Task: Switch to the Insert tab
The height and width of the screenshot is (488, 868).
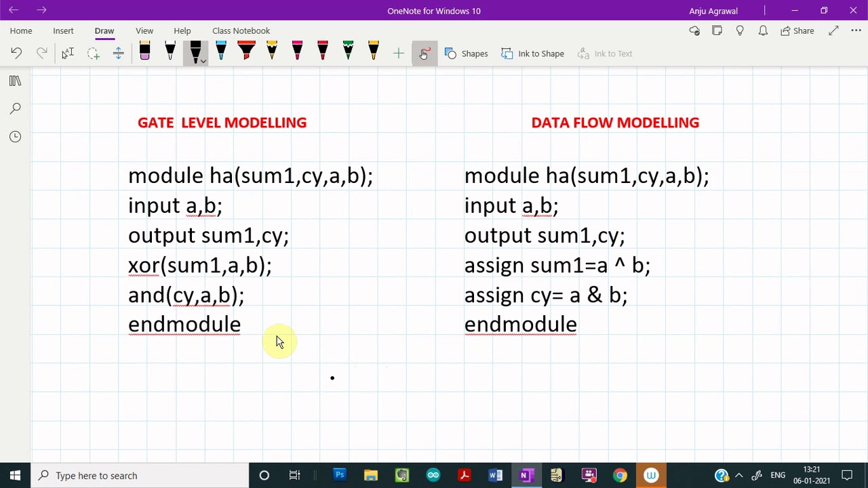Action: click(63, 30)
